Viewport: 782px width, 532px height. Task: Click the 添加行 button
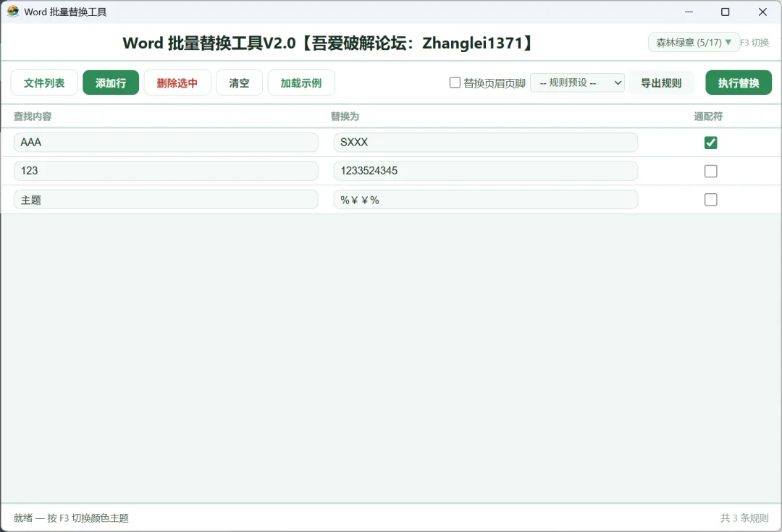tap(111, 83)
